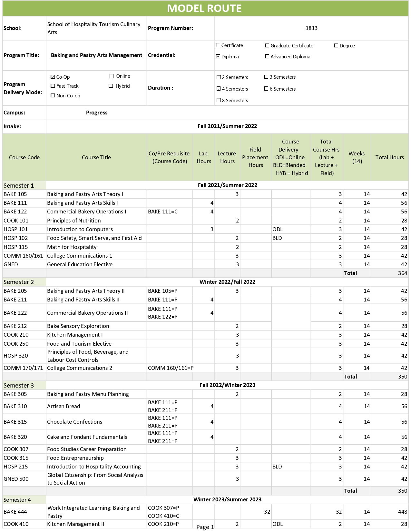The image size is (411, 532).
Task: Click the Program Number 1813 cell
Action: (311, 28)
